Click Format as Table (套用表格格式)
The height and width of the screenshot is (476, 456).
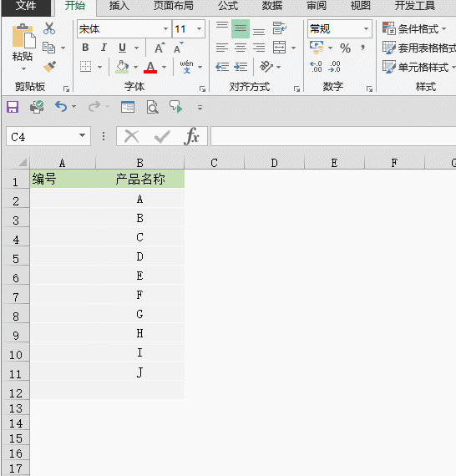pos(419,48)
